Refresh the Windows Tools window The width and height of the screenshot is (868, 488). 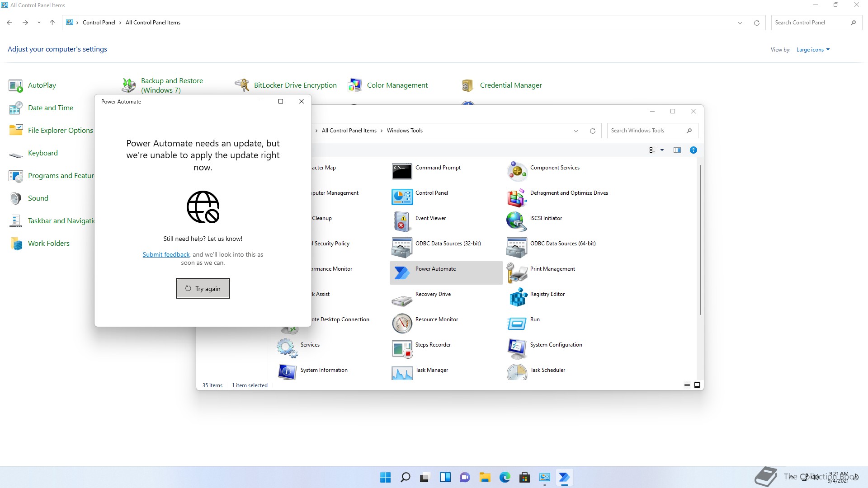coord(593,131)
